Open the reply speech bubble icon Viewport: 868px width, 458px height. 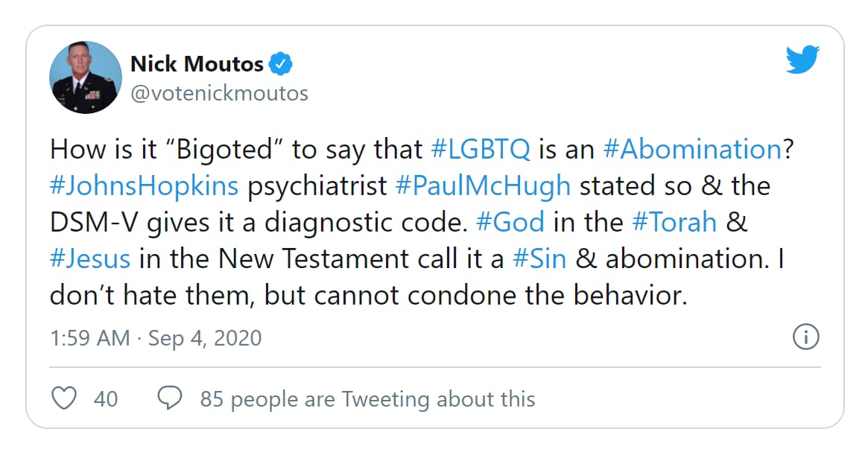tap(169, 398)
